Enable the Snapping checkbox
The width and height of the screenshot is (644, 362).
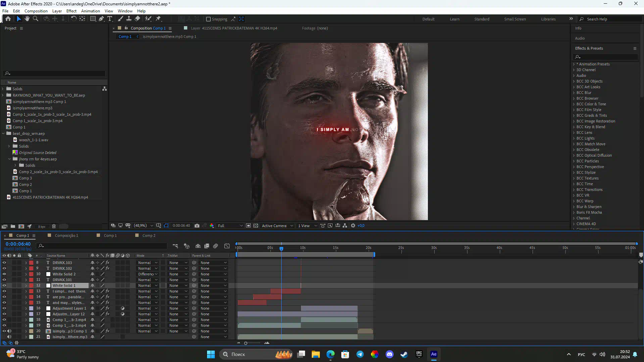[208, 19]
